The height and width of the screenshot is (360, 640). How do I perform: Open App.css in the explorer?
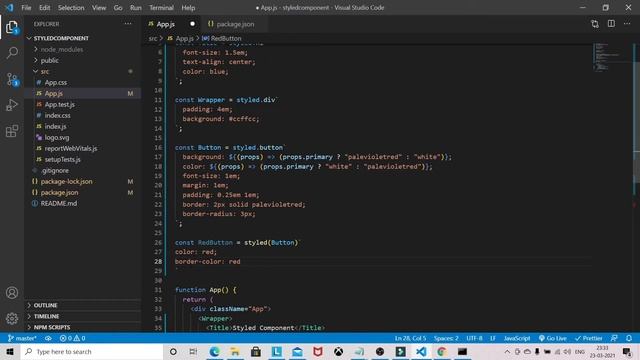[x=56, y=82]
